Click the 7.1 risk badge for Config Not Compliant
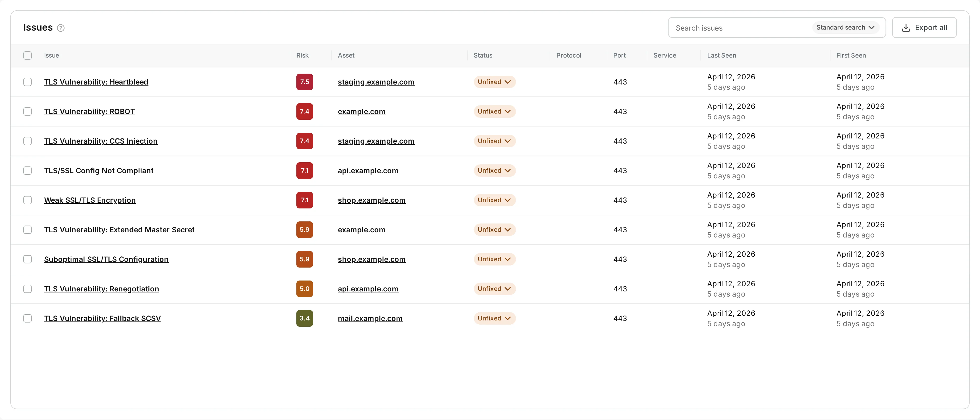Viewport: 980px width, 420px height. point(304,171)
